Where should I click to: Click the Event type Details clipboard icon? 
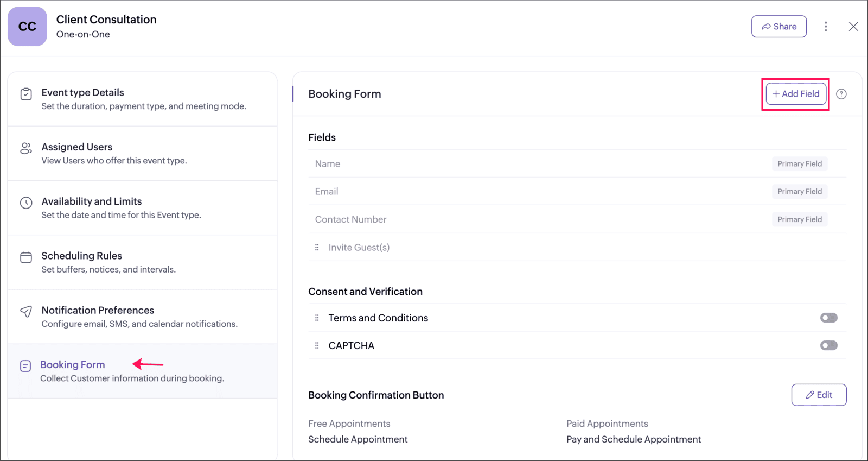coord(26,94)
